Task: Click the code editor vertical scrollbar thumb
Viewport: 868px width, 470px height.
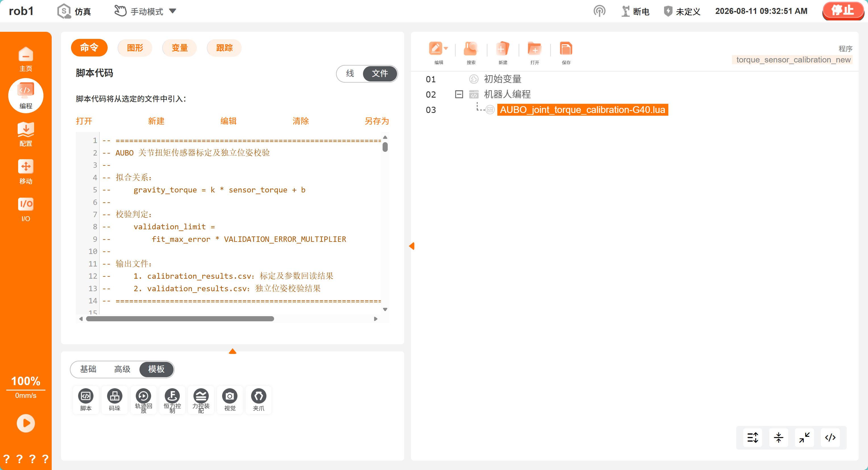Action: pyautogui.click(x=385, y=147)
